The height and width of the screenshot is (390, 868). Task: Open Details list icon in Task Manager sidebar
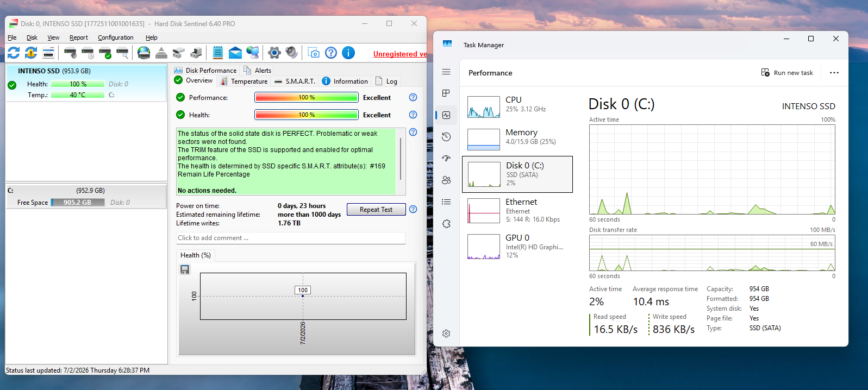[x=446, y=202]
